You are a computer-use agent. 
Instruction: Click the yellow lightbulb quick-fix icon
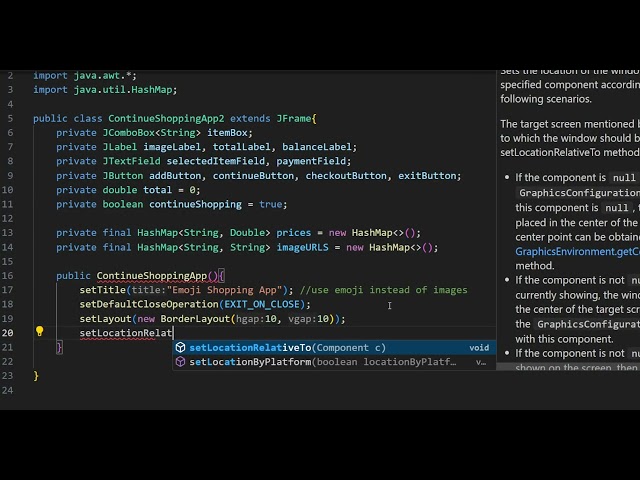[40, 331]
